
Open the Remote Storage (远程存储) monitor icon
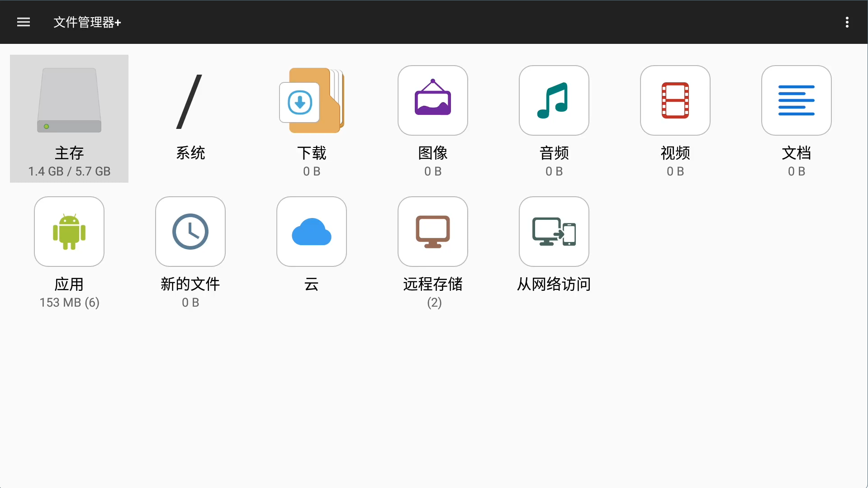coord(433,232)
